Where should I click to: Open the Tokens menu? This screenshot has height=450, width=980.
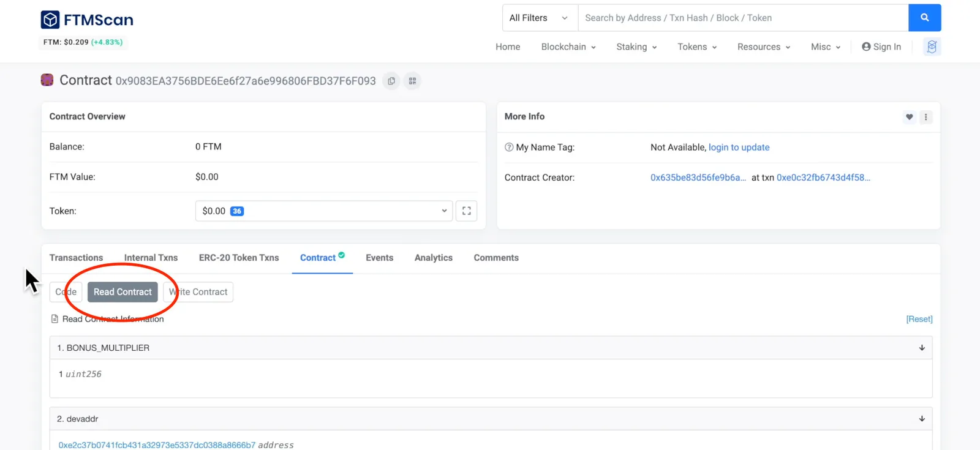(697, 47)
